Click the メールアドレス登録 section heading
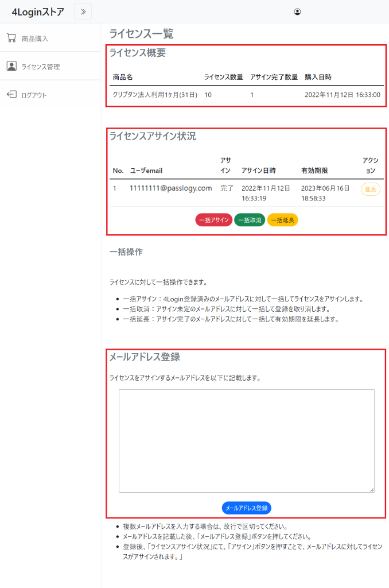Viewport: 389px width, 588px height. (x=145, y=357)
